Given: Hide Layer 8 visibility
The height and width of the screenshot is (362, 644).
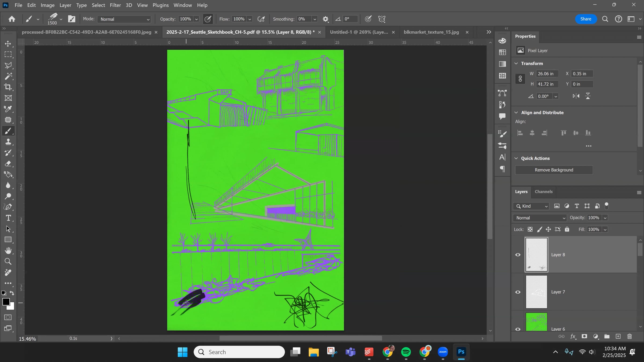Looking at the screenshot, I should click(x=518, y=255).
